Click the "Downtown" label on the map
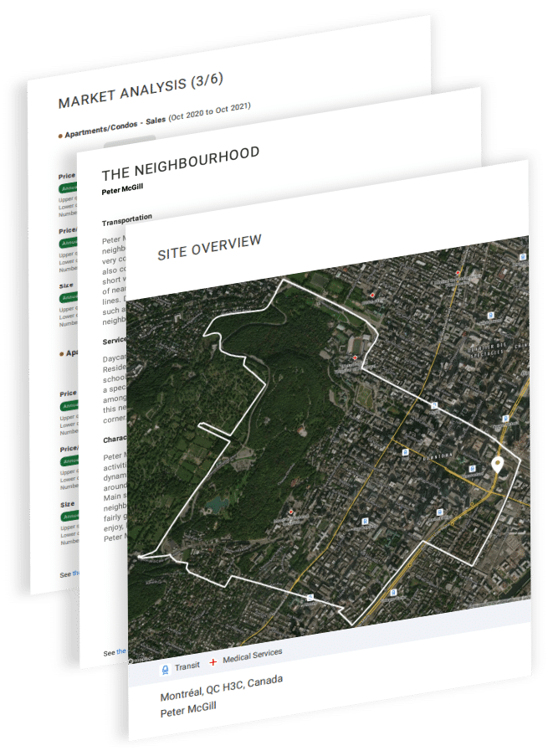 (438, 455)
